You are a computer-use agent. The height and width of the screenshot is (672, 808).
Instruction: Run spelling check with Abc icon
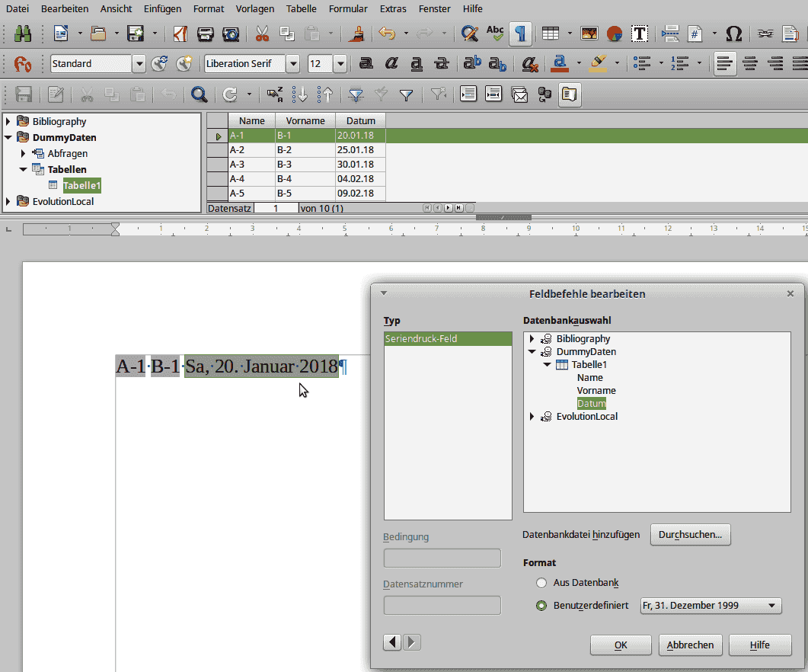click(x=495, y=34)
